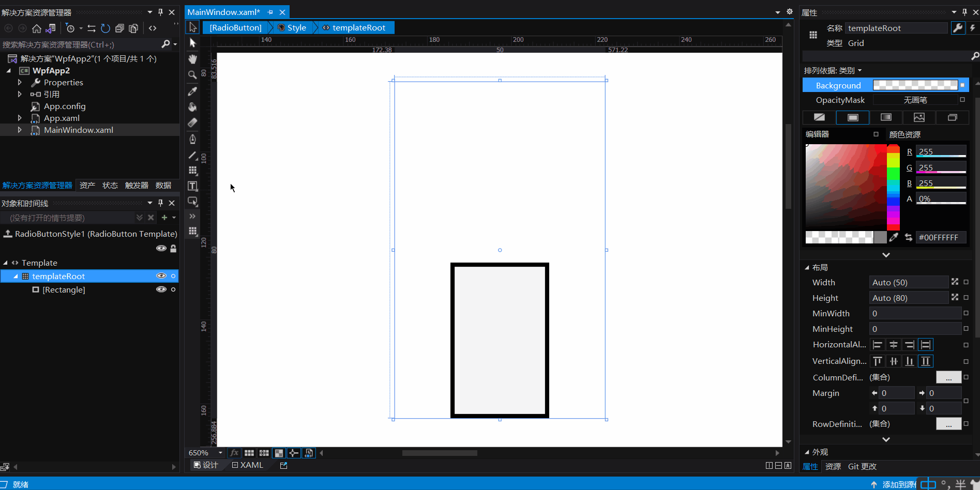Switch to the XAML view tab
Screen dimensions: 980x490
[x=248, y=465]
